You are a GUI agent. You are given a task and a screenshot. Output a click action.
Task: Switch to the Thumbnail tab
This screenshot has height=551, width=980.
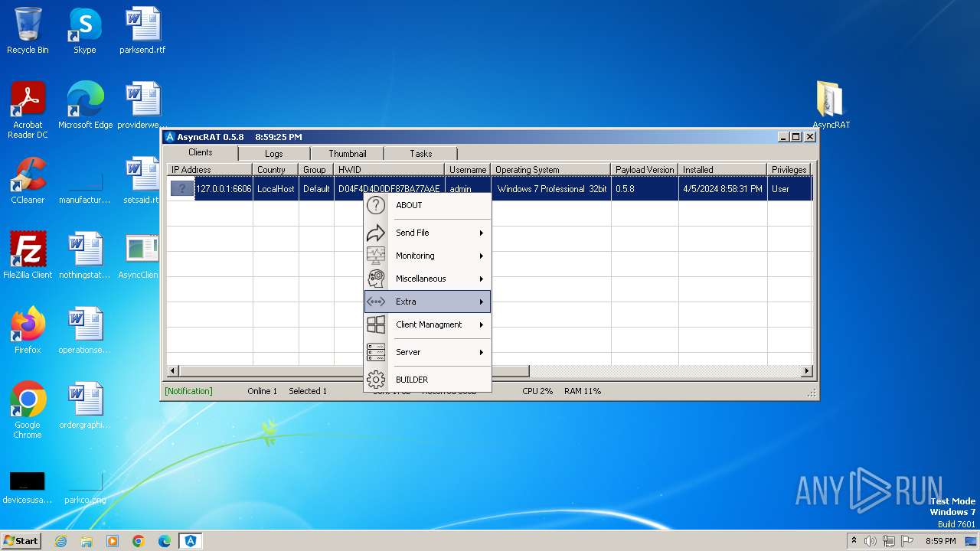347,154
